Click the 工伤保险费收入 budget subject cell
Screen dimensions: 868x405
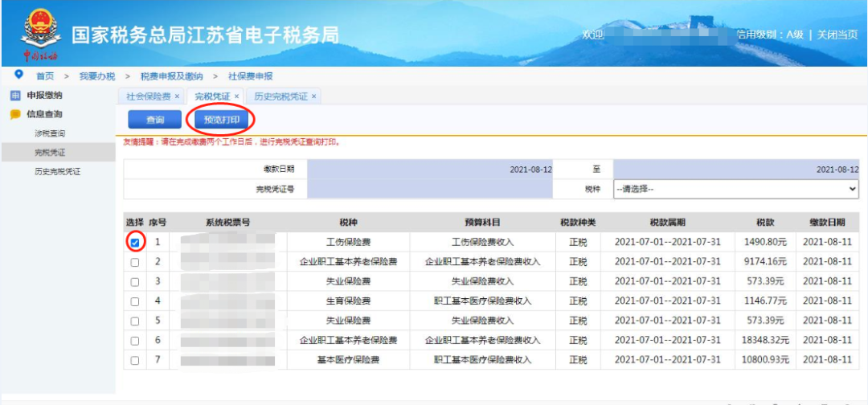[483, 243]
